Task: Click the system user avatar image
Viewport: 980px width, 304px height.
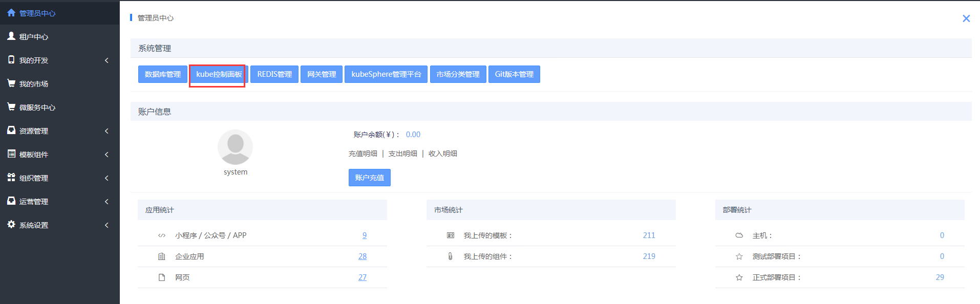Action: (235, 147)
